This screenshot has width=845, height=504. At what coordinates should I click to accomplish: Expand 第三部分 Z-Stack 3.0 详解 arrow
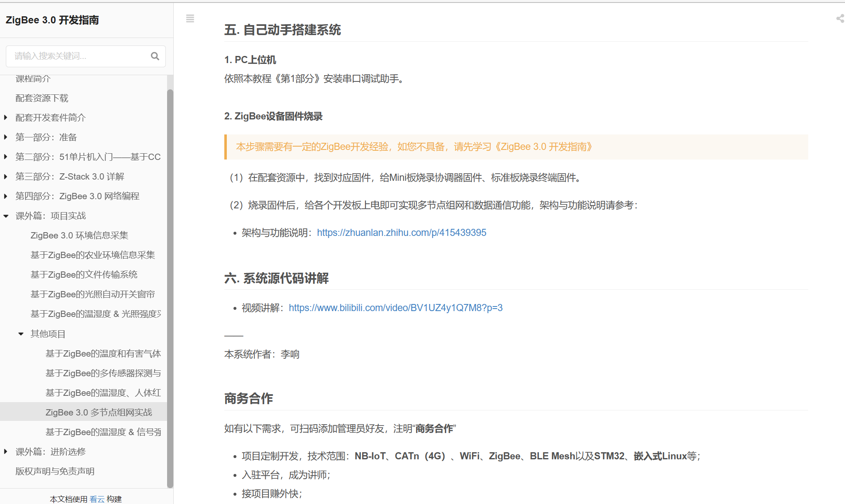(x=5, y=177)
